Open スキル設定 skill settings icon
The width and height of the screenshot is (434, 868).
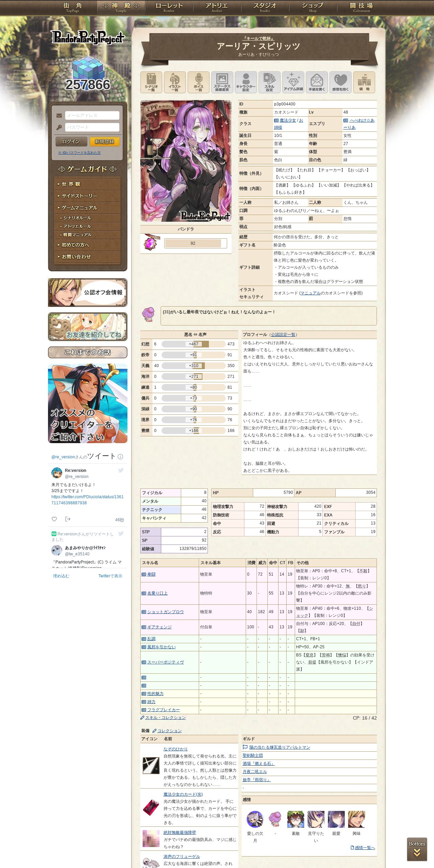[269, 82]
